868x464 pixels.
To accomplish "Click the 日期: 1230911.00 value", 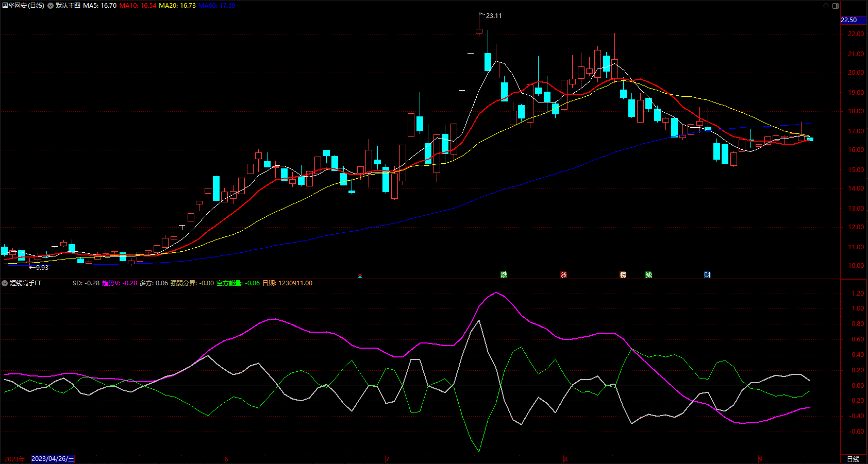I will click(288, 283).
